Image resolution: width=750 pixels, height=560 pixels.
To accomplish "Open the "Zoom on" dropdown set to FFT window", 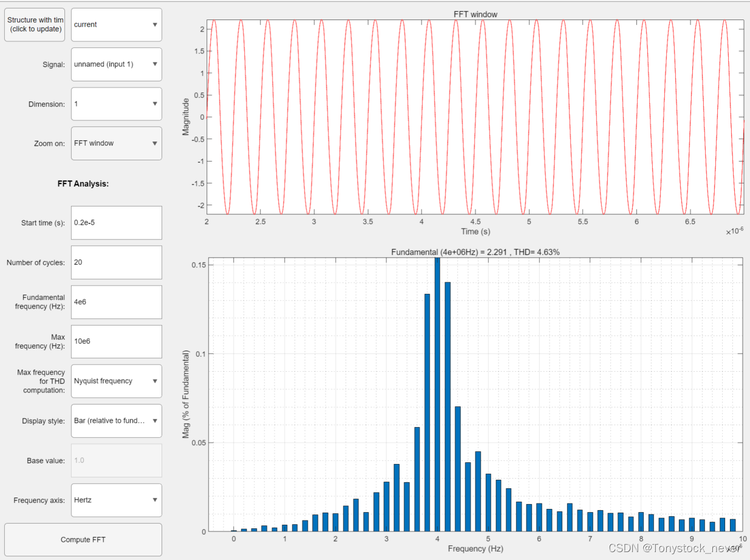I will (x=116, y=143).
